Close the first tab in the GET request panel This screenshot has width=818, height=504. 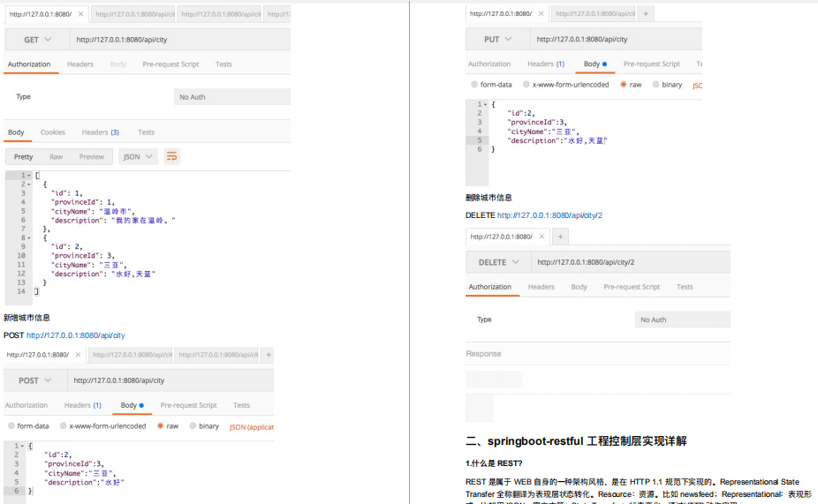coord(80,14)
